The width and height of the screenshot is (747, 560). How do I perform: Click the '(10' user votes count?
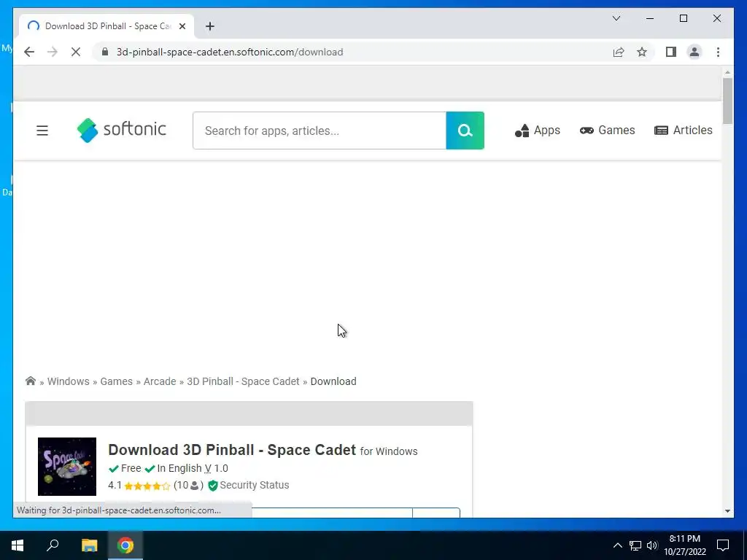pyautogui.click(x=181, y=485)
